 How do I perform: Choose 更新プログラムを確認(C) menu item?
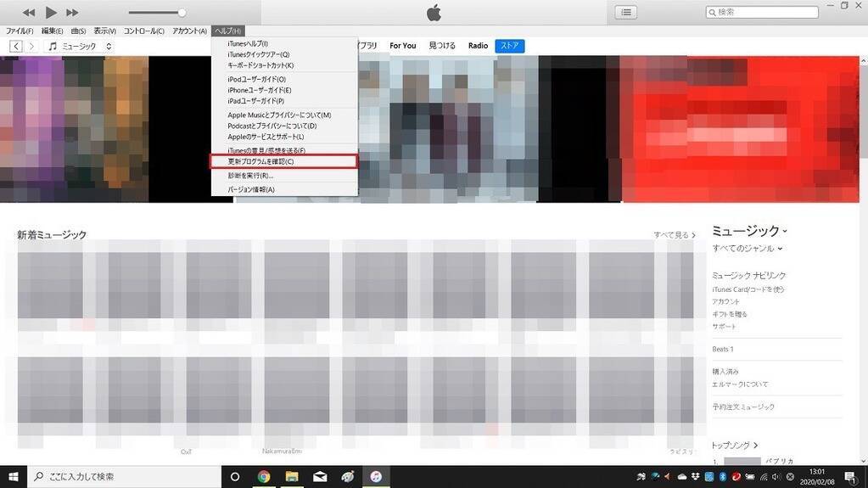click(284, 161)
